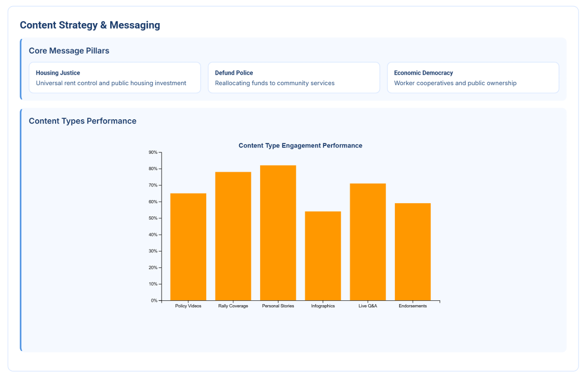Viewport: 588px width, 375px height.
Task: Select the "Live Q&A" x-axis label
Action: 368,306
